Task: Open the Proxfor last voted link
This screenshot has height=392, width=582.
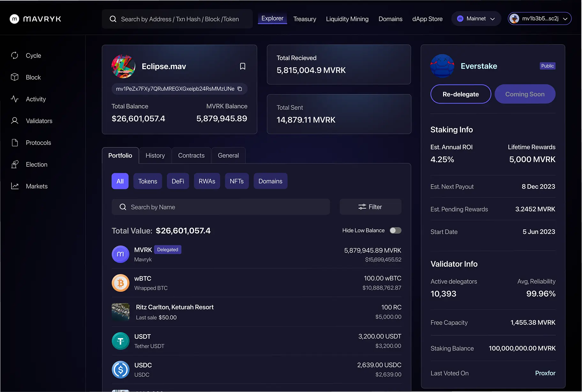Action: pyautogui.click(x=545, y=373)
